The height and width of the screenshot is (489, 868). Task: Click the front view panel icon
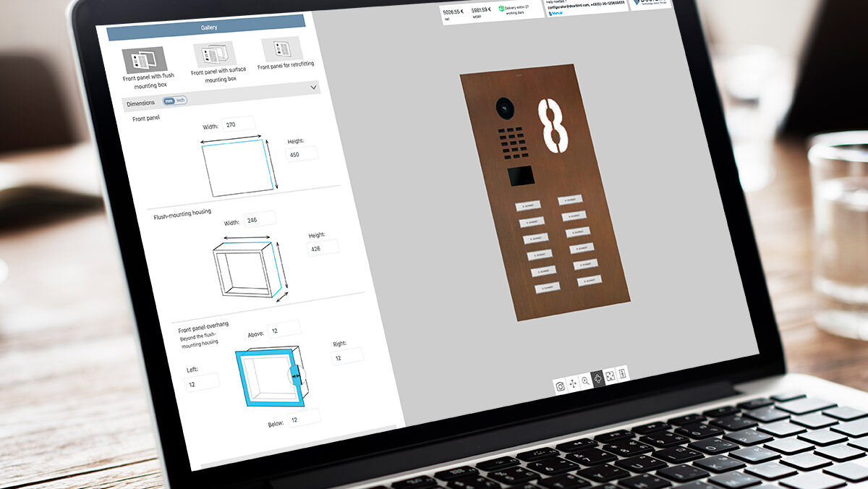point(622,373)
